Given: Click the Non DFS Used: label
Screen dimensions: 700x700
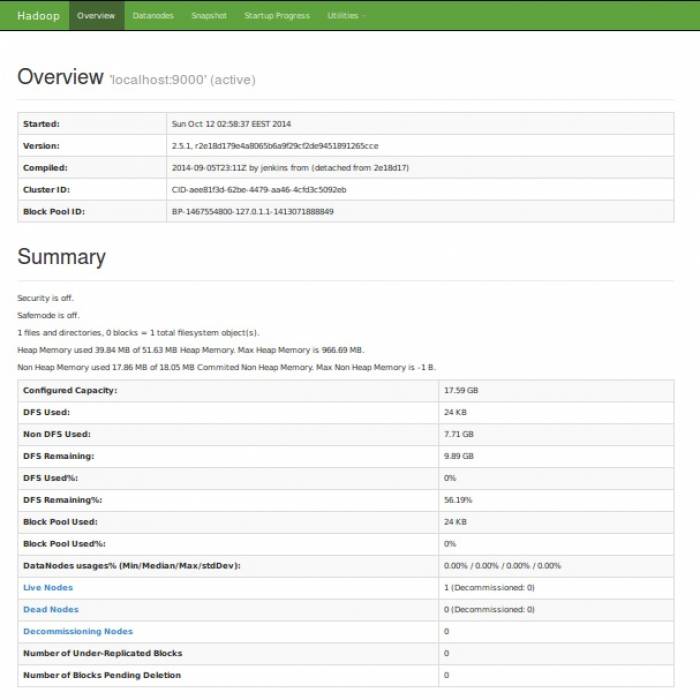Looking at the screenshot, I should (x=57, y=434).
